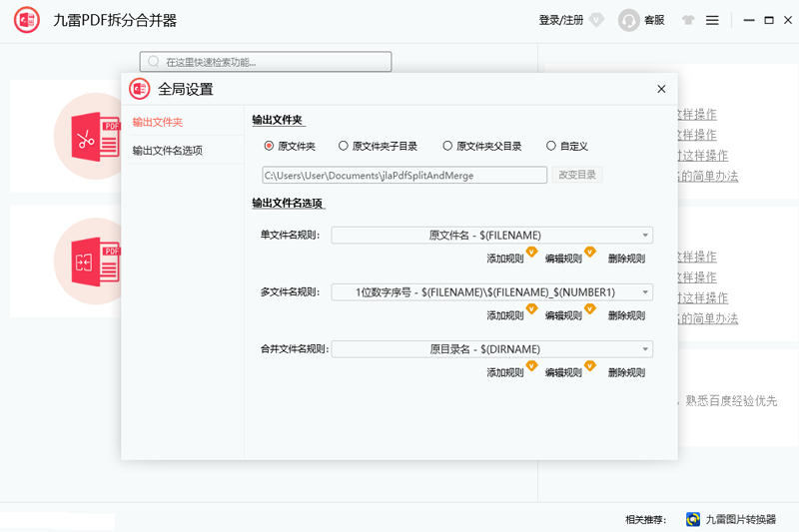Open the 多文件名规则 dropdown list
Viewport: 799px width, 532px height.
pyautogui.click(x=646, y=292)
